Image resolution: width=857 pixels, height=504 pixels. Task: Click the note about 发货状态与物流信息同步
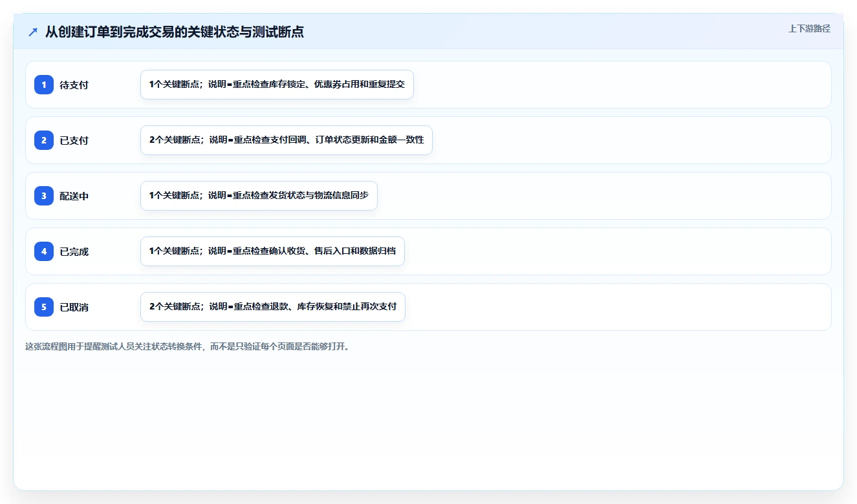pos(259,196)
